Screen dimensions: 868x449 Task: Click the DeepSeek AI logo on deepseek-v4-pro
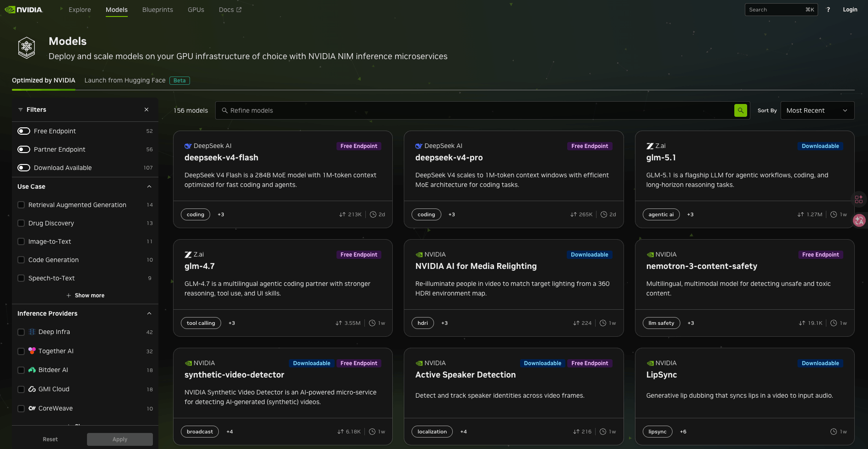point(418,146)
